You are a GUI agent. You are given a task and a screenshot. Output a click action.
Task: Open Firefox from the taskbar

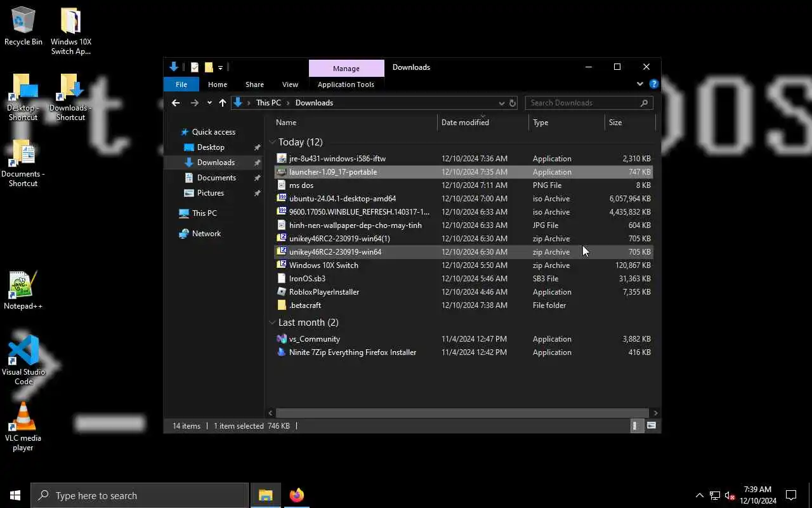coord(296,495)
